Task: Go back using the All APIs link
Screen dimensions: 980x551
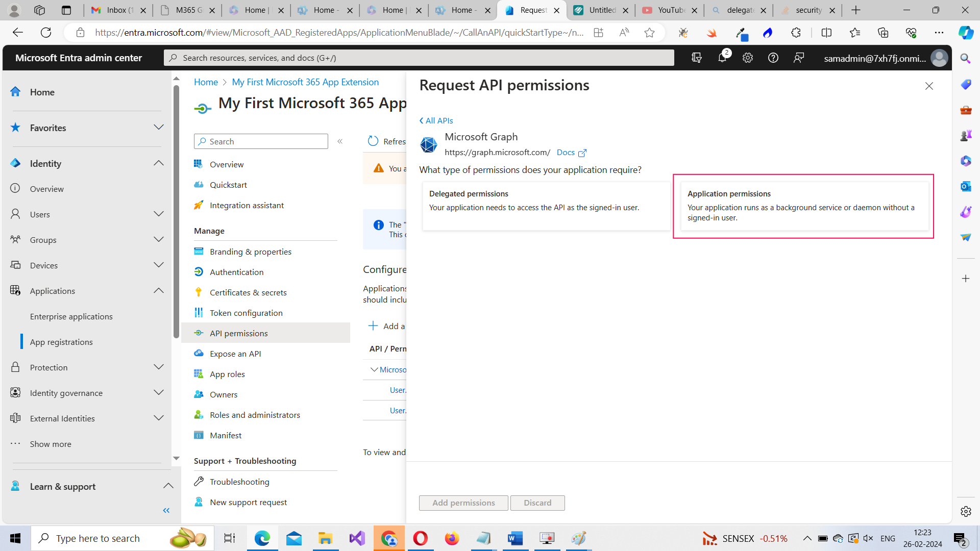Action: 436,120
